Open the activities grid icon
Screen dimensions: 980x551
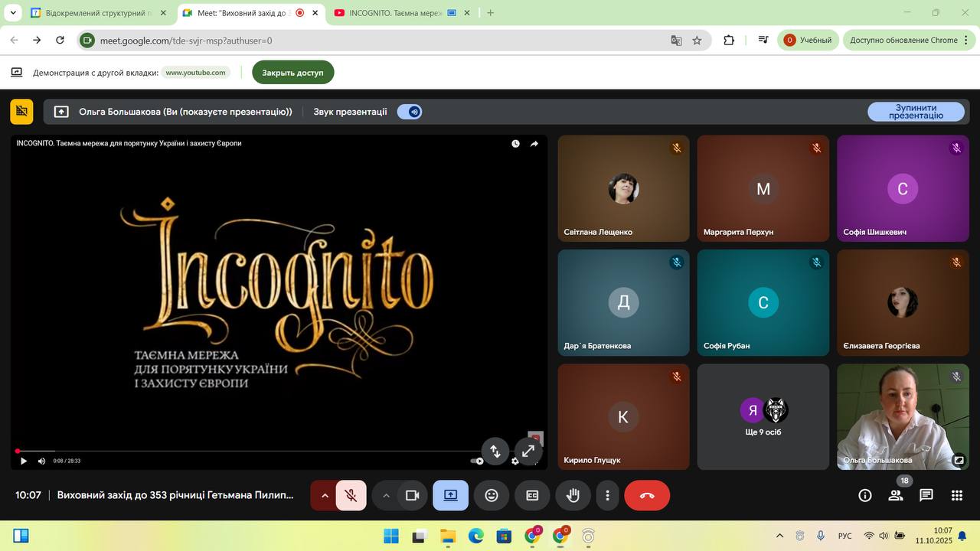(956, 495)
